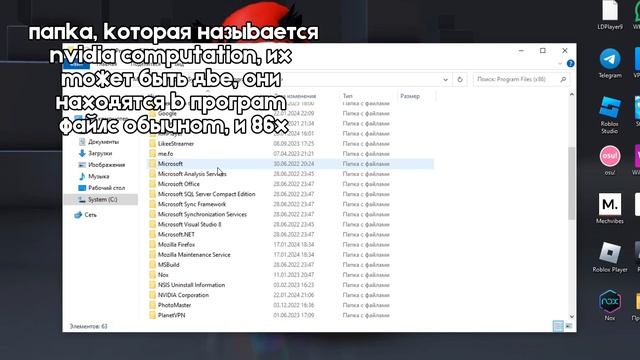Select the NVIDIA Corporation folder icon
This screenshot has width=640, height=360.
[152, 295]
